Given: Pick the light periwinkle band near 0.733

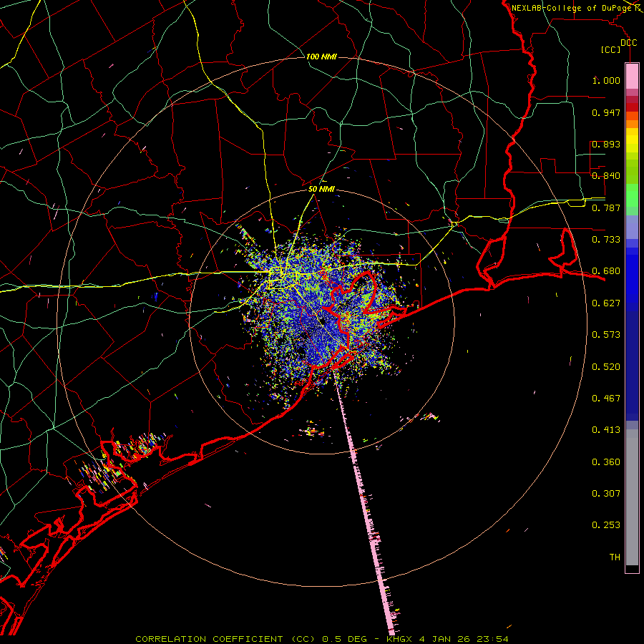Looking at the screenshot, I should point(632,227).
